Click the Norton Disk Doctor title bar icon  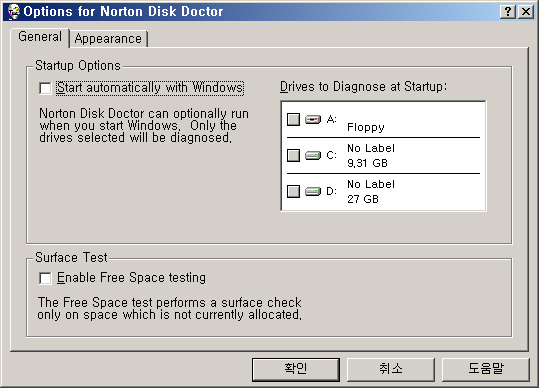click(x=14, y=12)
